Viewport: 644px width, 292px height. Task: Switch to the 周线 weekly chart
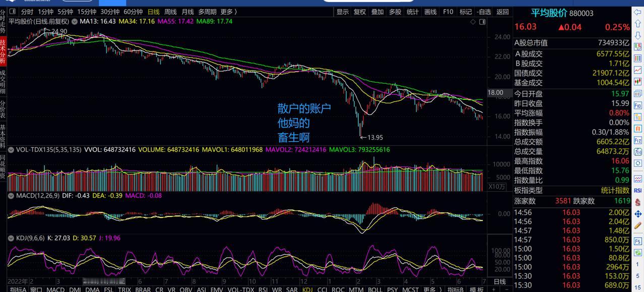click(x=170, y=12)
